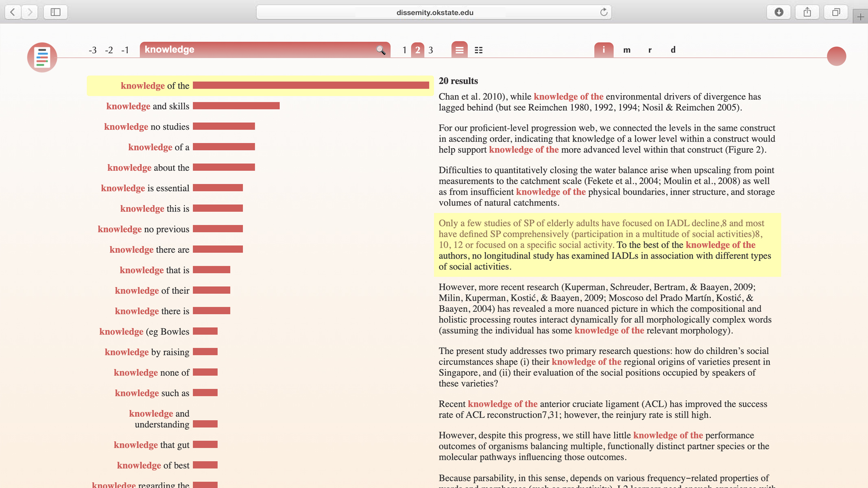
Task: Select the 'knowledge by raising' phrase
Action: (x=147, y=352)
